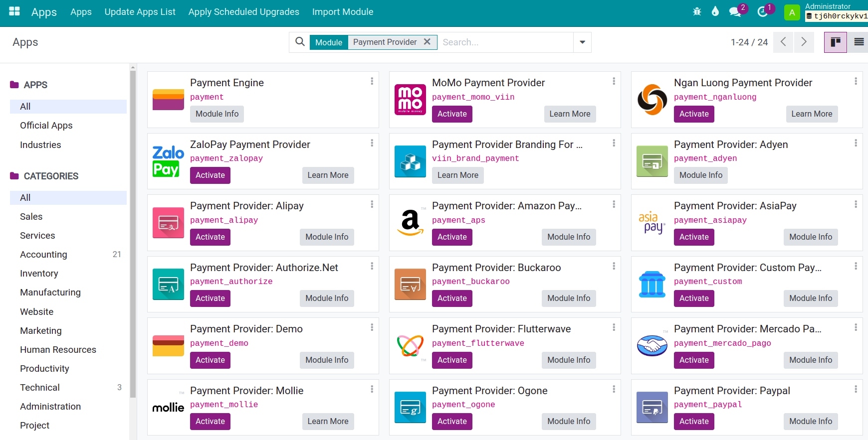Image resolution: width=868 pixels, height=440 pixels.
Task: Click Learn More on Mollie card
Action: coord(328,422)
